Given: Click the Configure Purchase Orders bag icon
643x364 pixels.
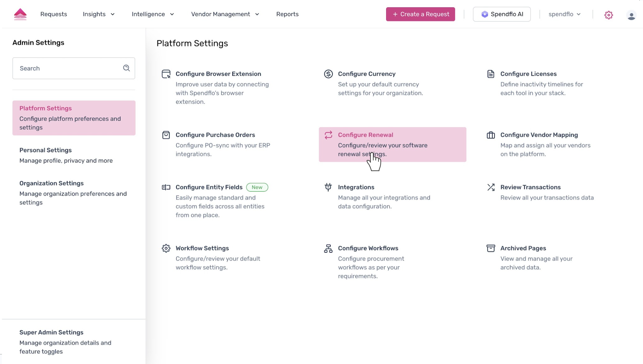Looking at the screenshot, I should [x=166, y=135].
